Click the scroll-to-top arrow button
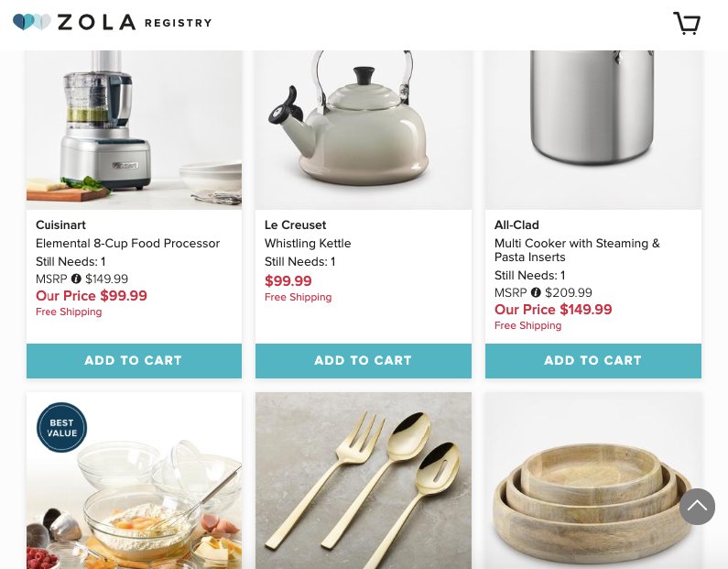 tap(697, 507)
